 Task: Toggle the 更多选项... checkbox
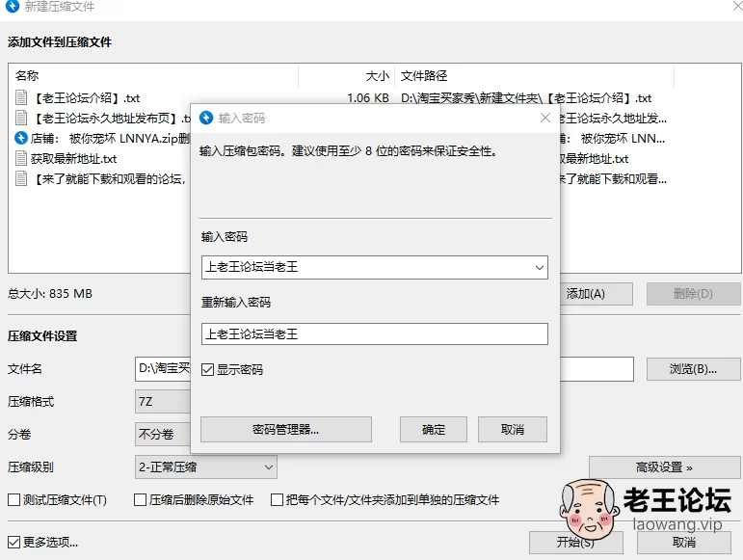14,542
